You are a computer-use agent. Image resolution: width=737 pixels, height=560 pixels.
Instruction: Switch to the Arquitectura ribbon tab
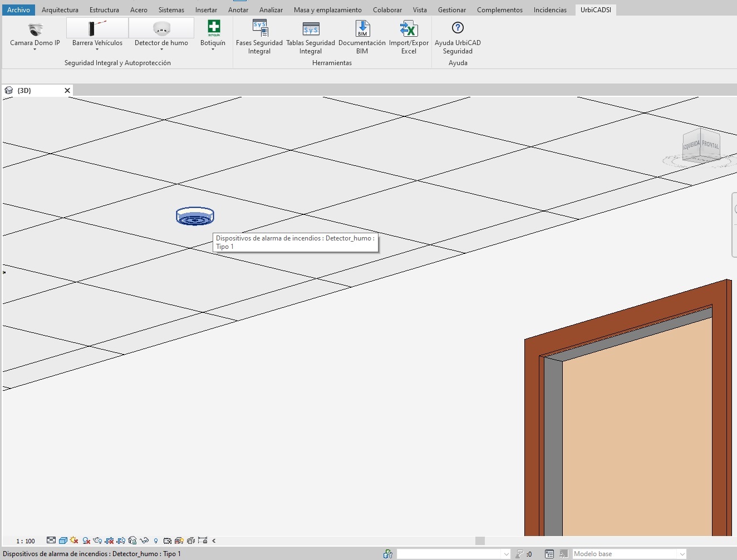coord(60,10)
